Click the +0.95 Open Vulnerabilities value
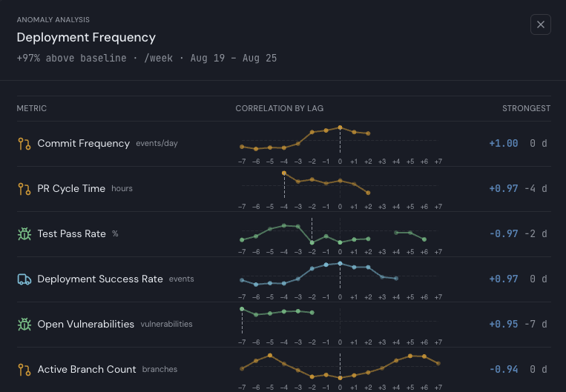Viewport: 566px width, 392px height. (x=504, y=325)
